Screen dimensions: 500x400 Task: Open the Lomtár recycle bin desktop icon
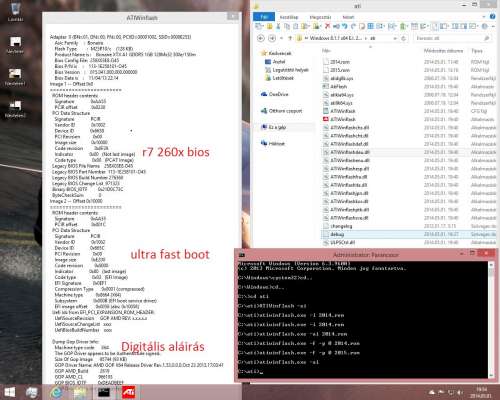tap(15, 11)
